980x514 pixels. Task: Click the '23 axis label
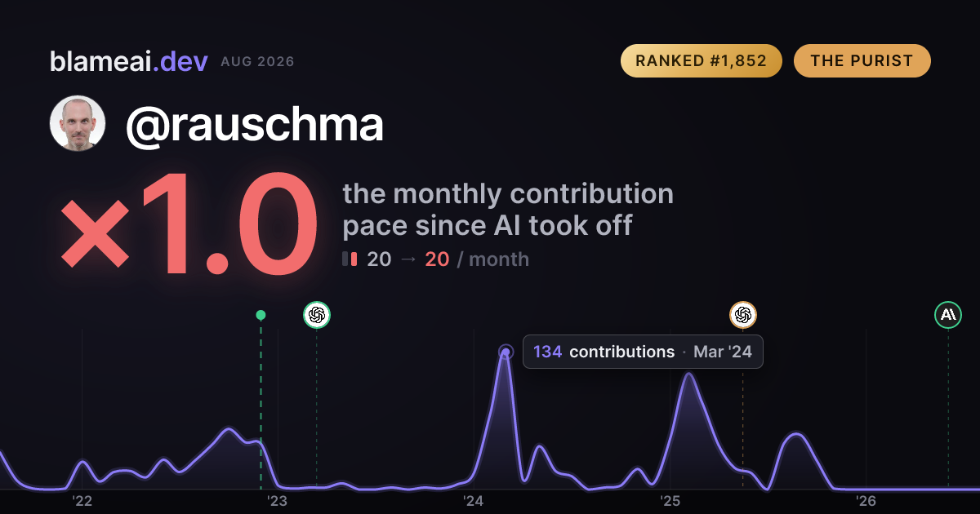[x=278, y=501]
